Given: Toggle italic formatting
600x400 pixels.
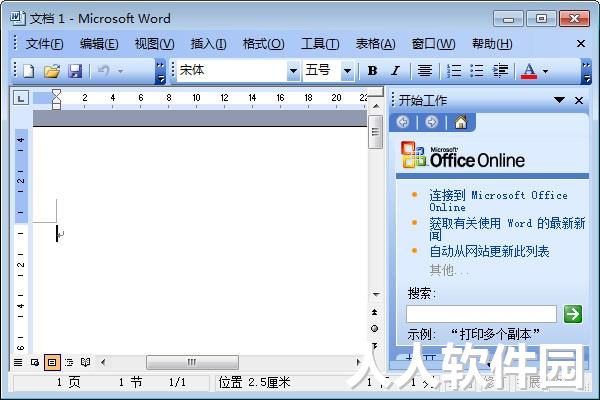Looking at the screenshot, I should pos(395,71).
